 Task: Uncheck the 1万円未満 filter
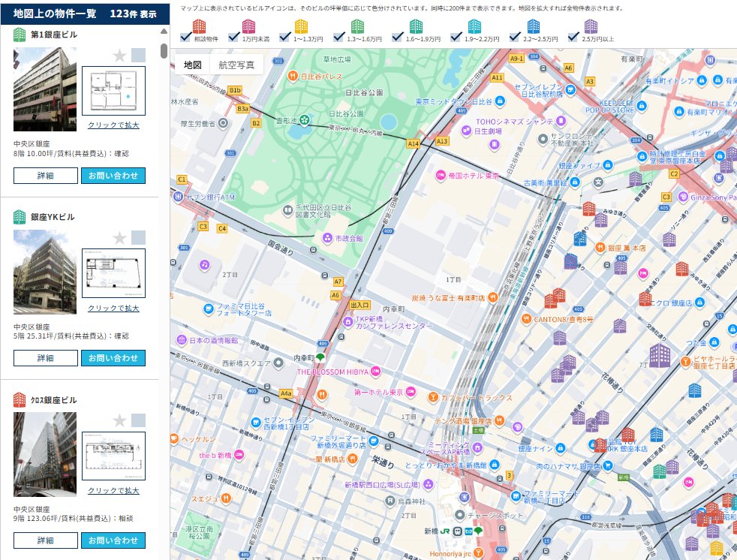click(233, 37)
